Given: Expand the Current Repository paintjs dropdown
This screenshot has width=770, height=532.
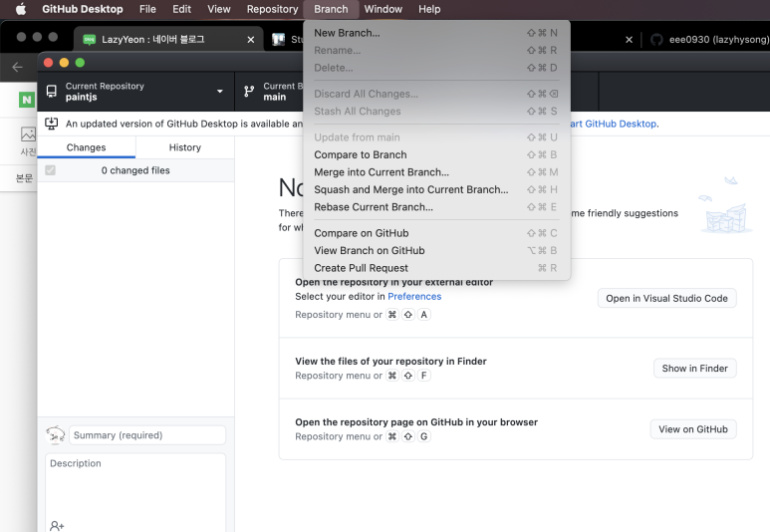Looking at the screenshot, I should (x=136, y=92).
